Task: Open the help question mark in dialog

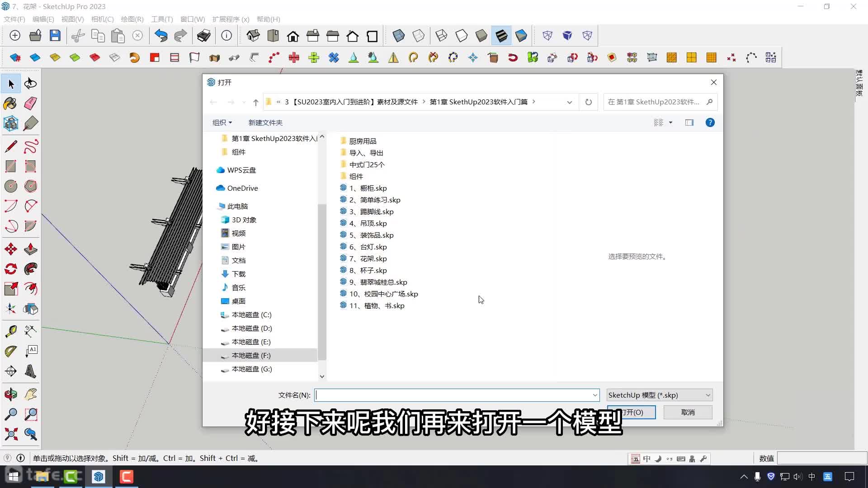Action: click(x=710, y=122)
